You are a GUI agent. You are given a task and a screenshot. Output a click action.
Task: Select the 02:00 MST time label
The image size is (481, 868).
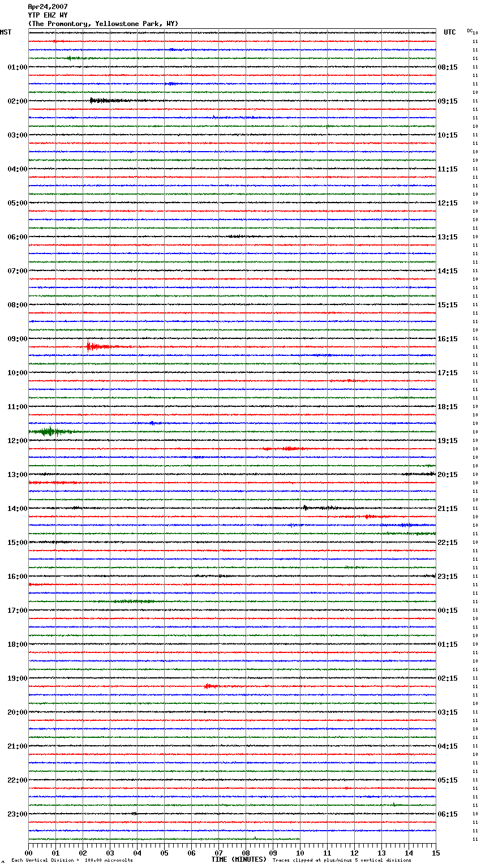(x=17, y=101)
